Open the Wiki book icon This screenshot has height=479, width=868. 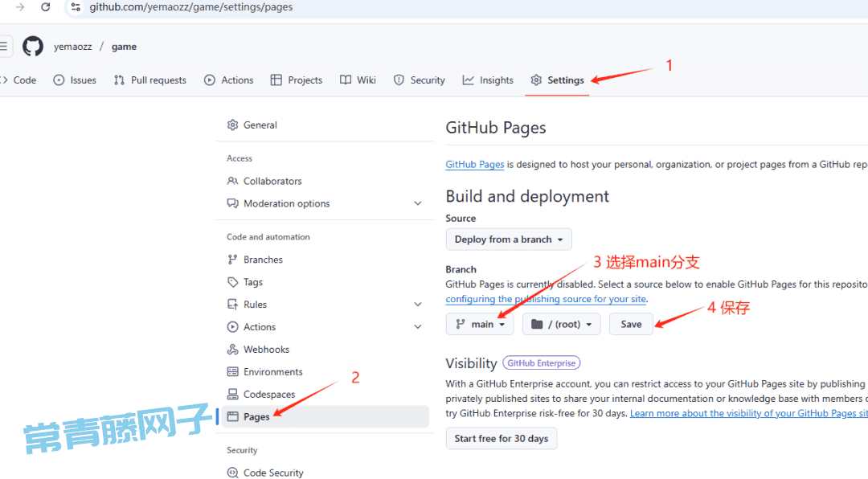tap(346, 80)
